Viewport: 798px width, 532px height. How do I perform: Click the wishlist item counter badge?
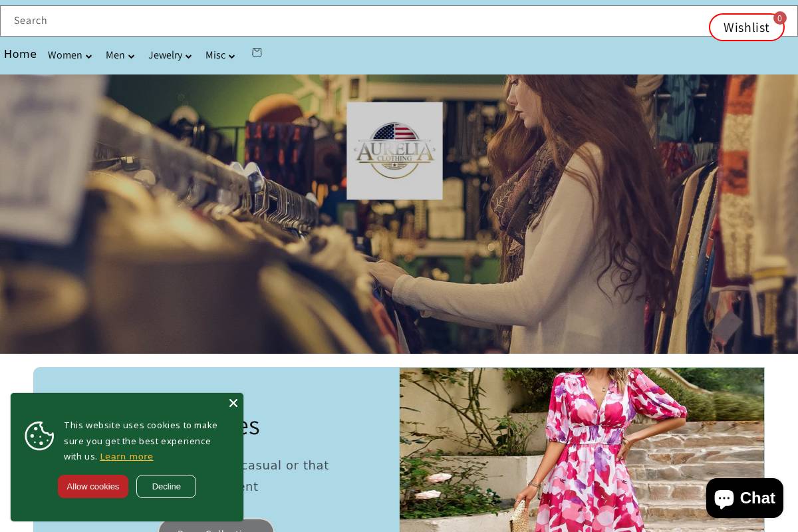tap(779, 18)
